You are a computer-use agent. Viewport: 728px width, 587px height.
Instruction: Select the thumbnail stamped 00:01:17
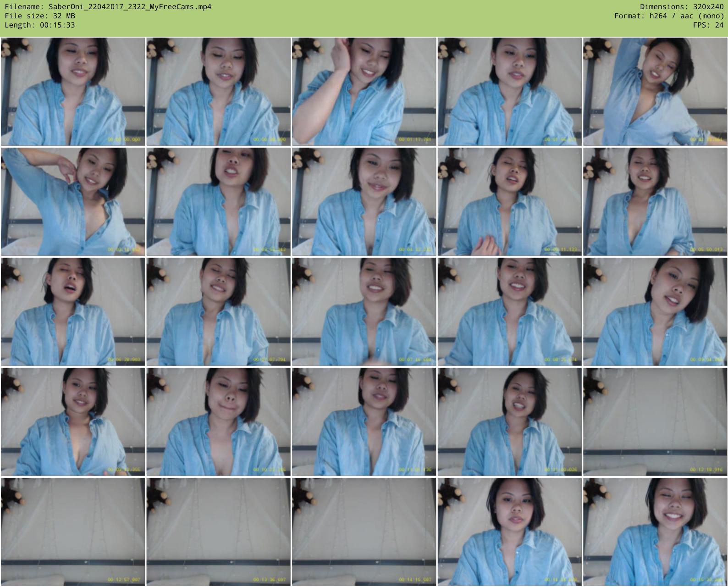point(364,92)
